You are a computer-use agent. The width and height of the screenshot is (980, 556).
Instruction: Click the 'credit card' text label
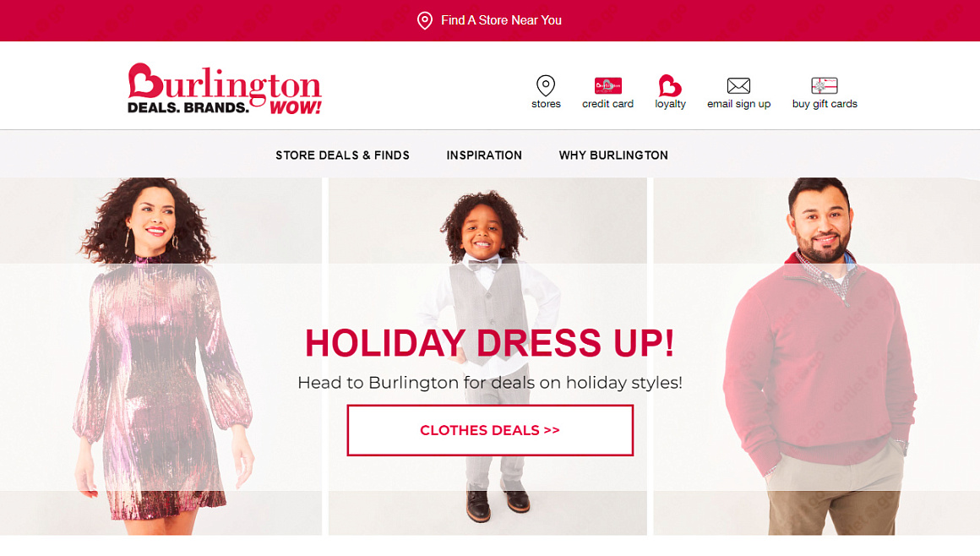point(607,104)
